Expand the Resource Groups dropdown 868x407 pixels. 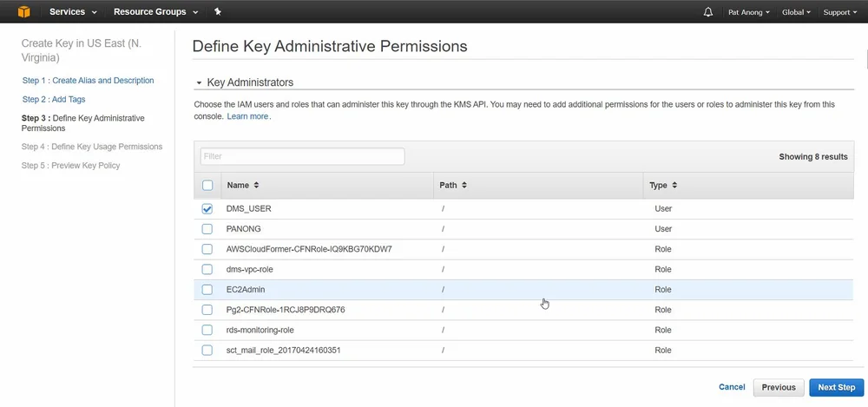click(155, 12)
